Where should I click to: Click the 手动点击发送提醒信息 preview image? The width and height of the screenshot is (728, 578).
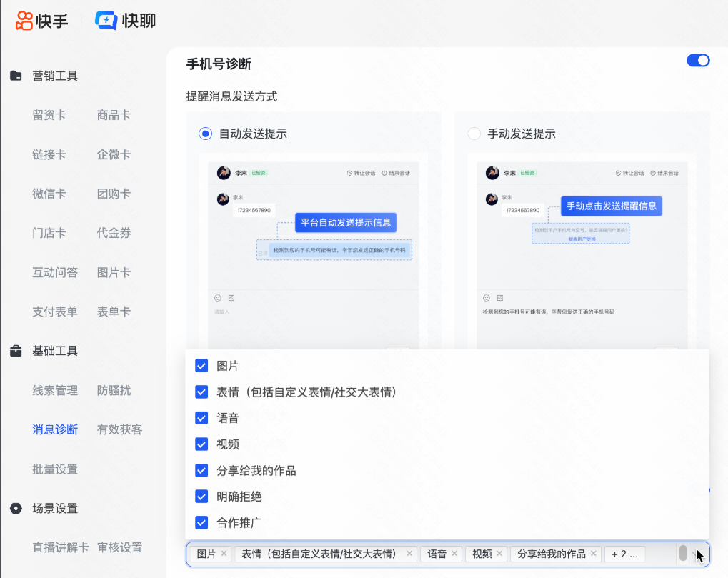(582, 255)
